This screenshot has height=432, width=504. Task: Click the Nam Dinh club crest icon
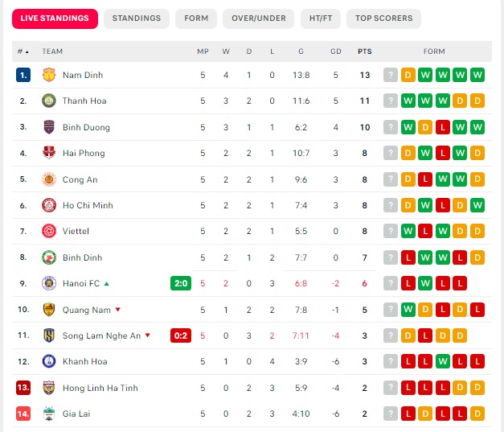click(49, 75)
